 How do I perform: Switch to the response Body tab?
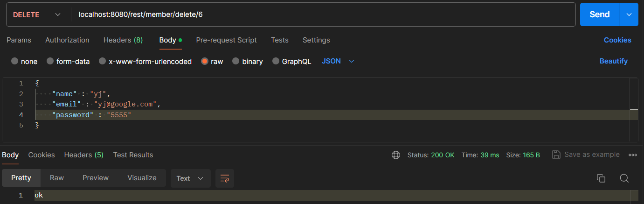(x=10, y=155)
